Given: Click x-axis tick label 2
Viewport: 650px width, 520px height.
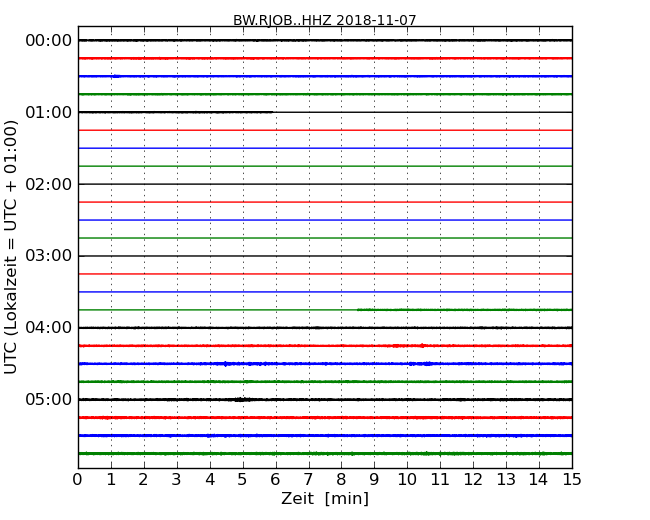Looking at the screenshot, I should (x=143, y=480).
